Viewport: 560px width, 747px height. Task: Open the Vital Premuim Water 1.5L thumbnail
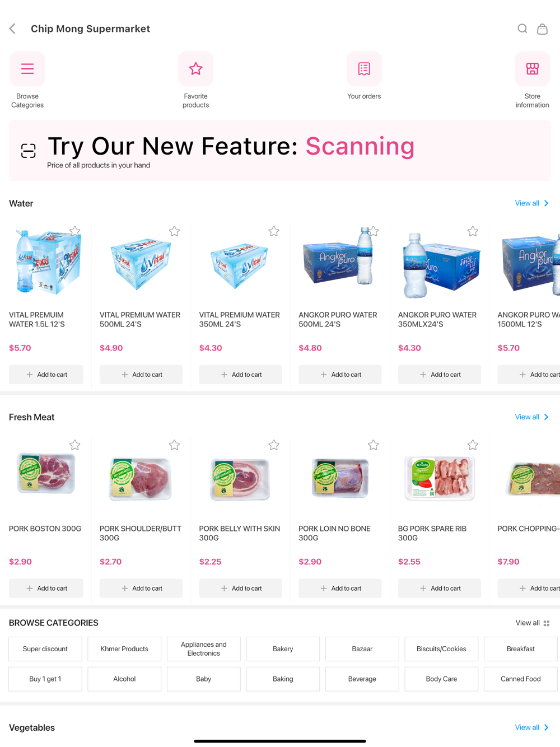tap(46, 262)
